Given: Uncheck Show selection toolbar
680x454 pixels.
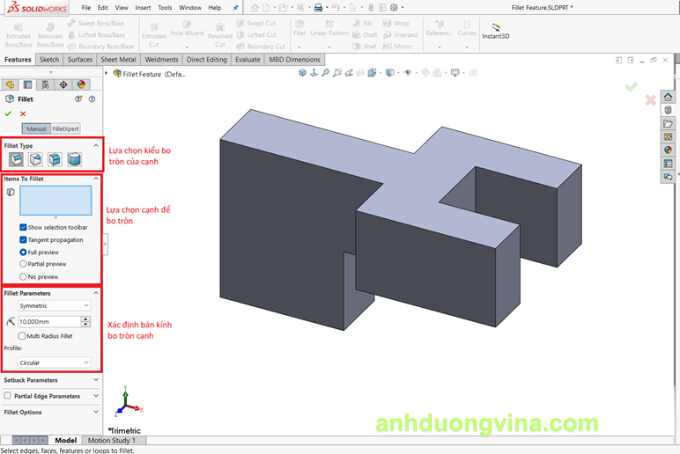Looking at the screenshot, I should pyautogui.click(x=23, y=227).
